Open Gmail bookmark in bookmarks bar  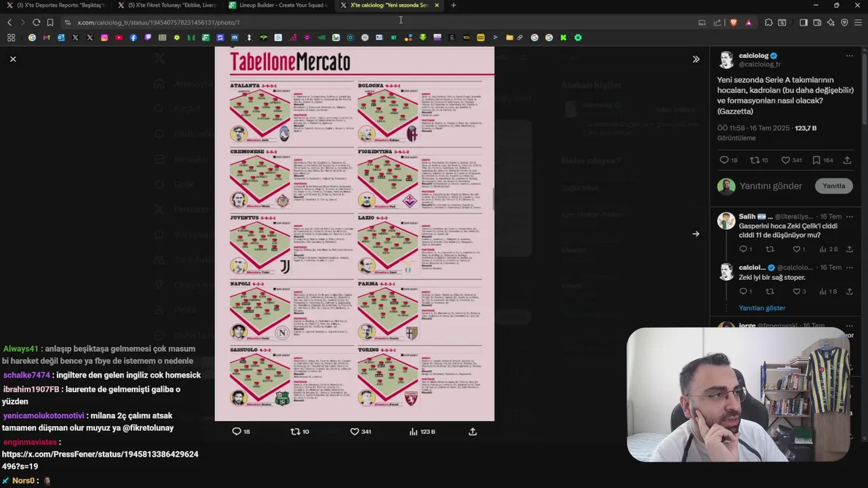tap(46, 38)
